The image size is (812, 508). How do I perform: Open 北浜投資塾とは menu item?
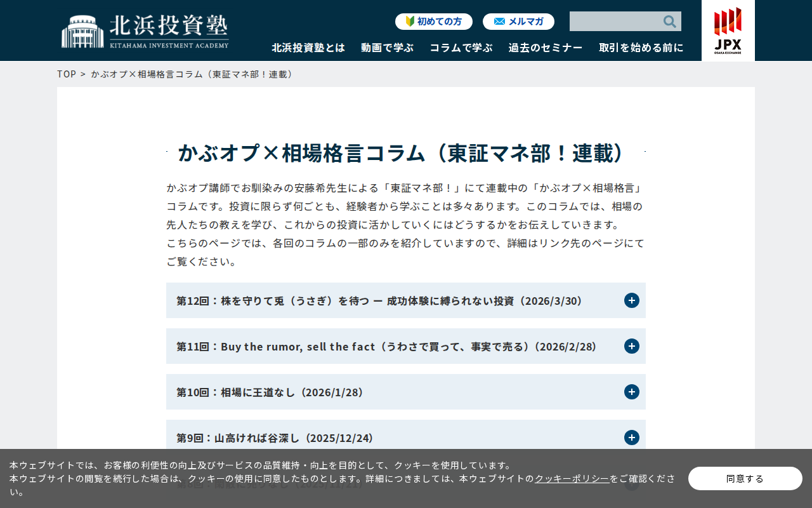[x=308, y=48]
